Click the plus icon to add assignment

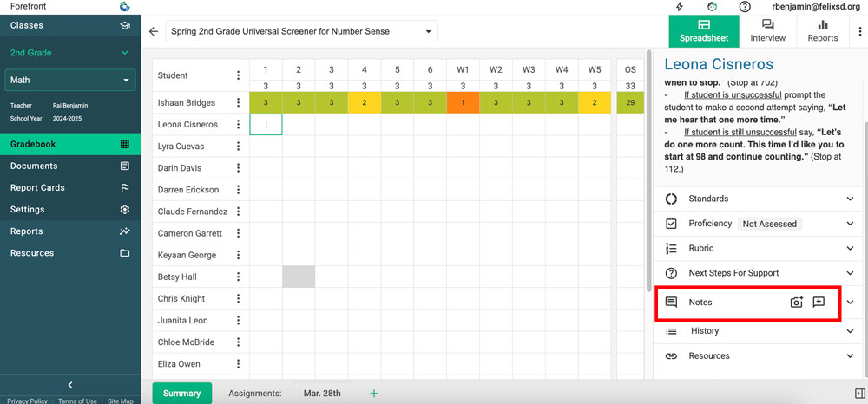[x=374, y=394]
